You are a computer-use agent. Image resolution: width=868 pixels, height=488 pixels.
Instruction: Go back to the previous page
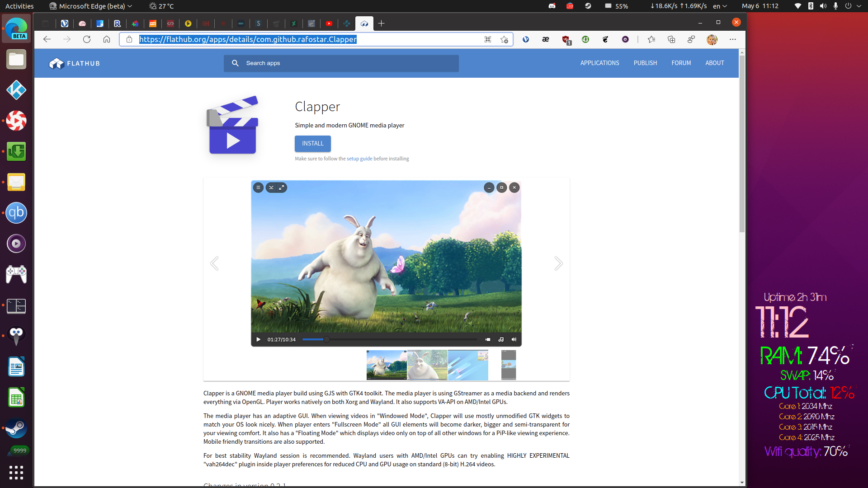47,39
